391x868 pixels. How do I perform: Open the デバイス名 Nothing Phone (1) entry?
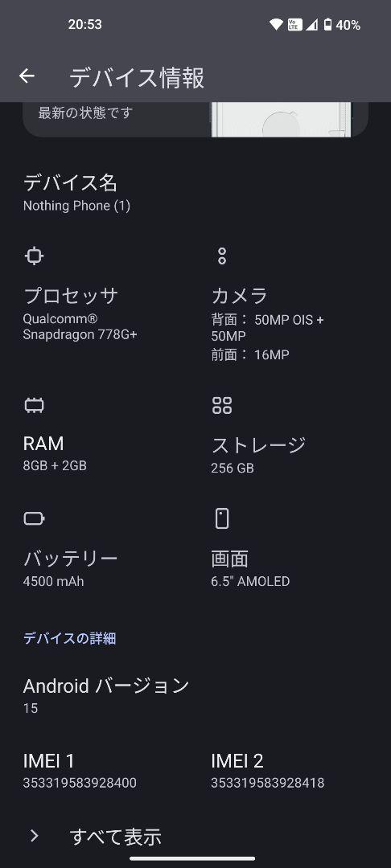pyautogui.click(x=195, y=193)
